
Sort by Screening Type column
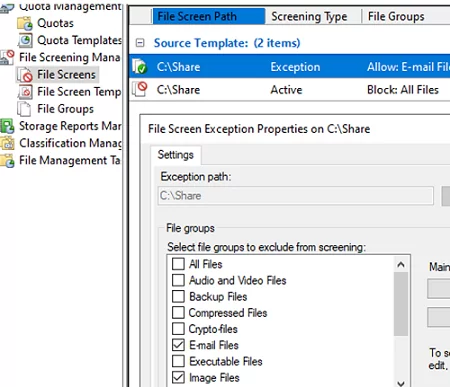(313, 16)
